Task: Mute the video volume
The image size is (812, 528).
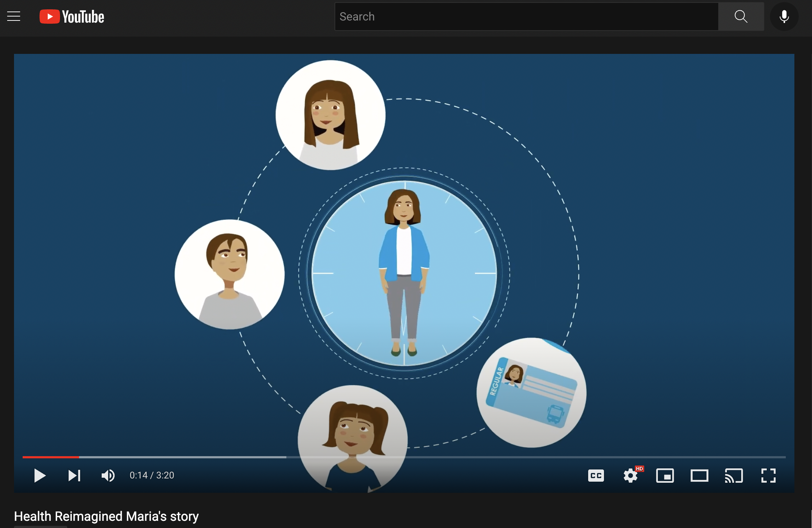Action: point(108,476)
